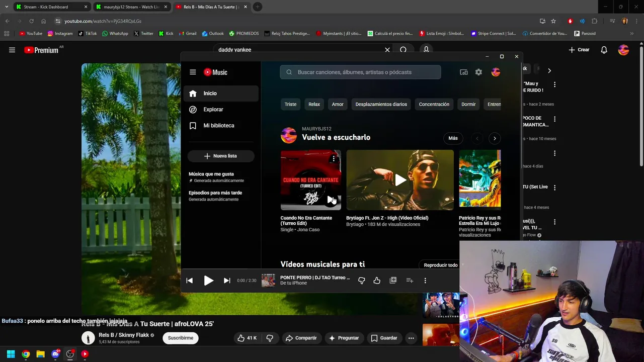This screenshot has height=362, width=644.
Task: Go to Inicio in the Music sidebar
Action: (221, 94)
